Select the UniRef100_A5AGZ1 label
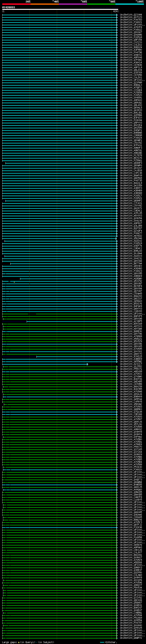Viewport: 146px width, 644px height. [x=131, y=339]
